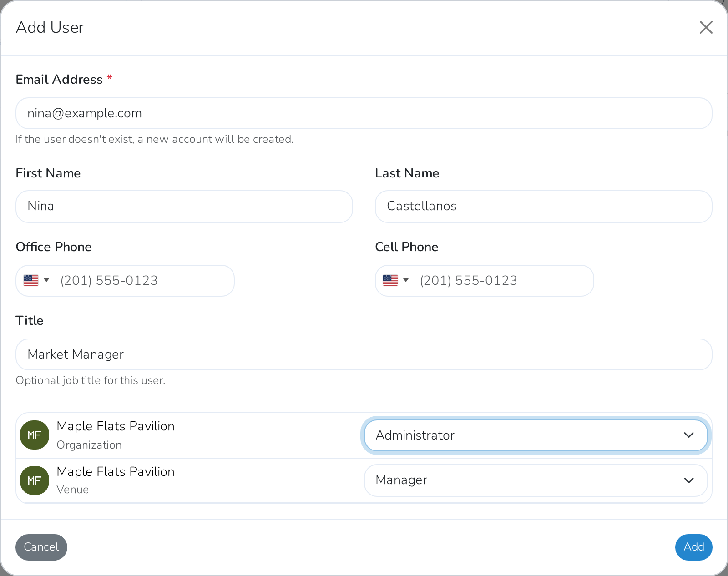Edit the First Name field
The height and width of the screenshot is (576, 728).
point(184,207)
